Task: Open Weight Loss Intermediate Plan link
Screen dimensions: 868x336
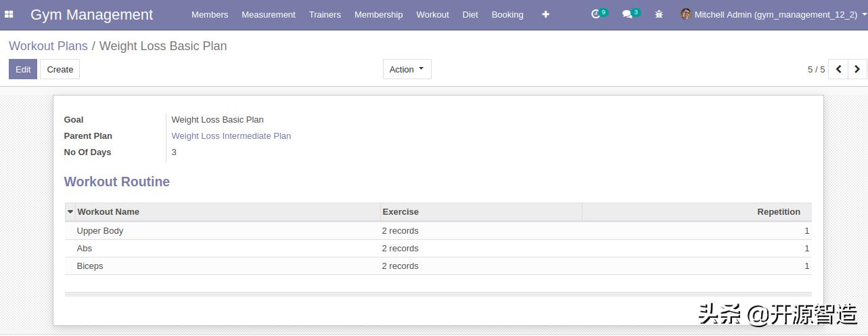Action: tap(231, 136)
